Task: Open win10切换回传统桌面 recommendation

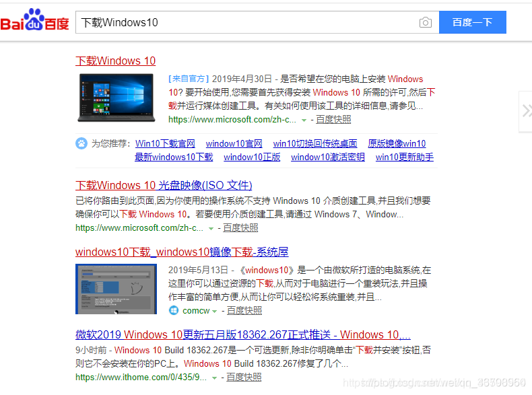Action: 315,144
